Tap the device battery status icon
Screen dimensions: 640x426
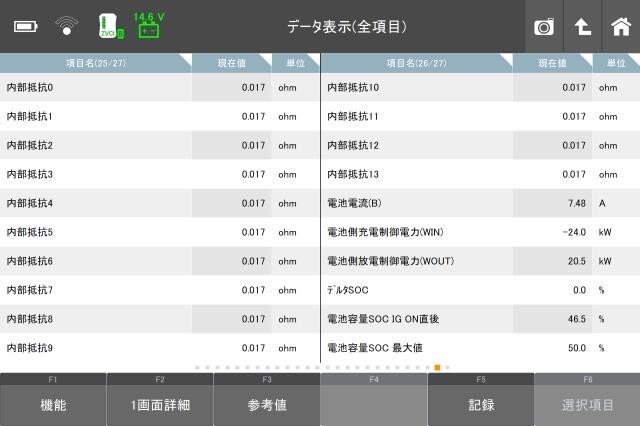26,27
